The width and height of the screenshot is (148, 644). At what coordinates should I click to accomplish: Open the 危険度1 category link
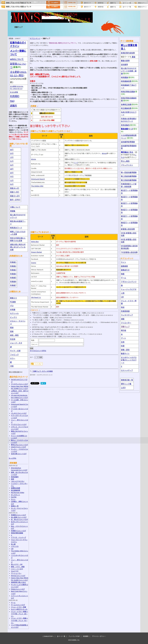coord(13,262)
